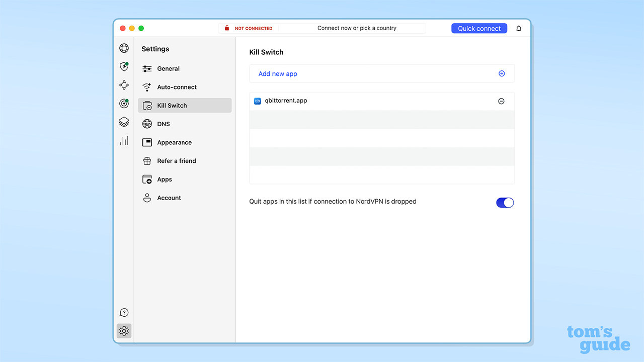
Task: Click the Kill Switch heading
Action: 266,52
